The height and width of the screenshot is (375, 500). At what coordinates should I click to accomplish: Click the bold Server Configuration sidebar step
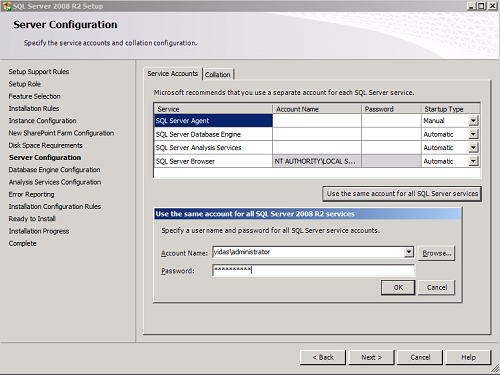click(x=45, y=157)
